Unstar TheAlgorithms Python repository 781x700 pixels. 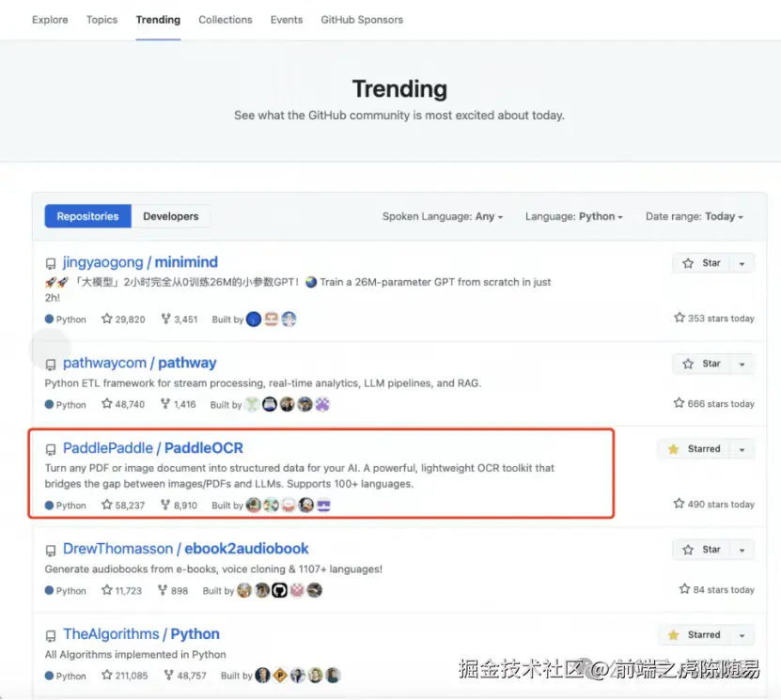694,635
